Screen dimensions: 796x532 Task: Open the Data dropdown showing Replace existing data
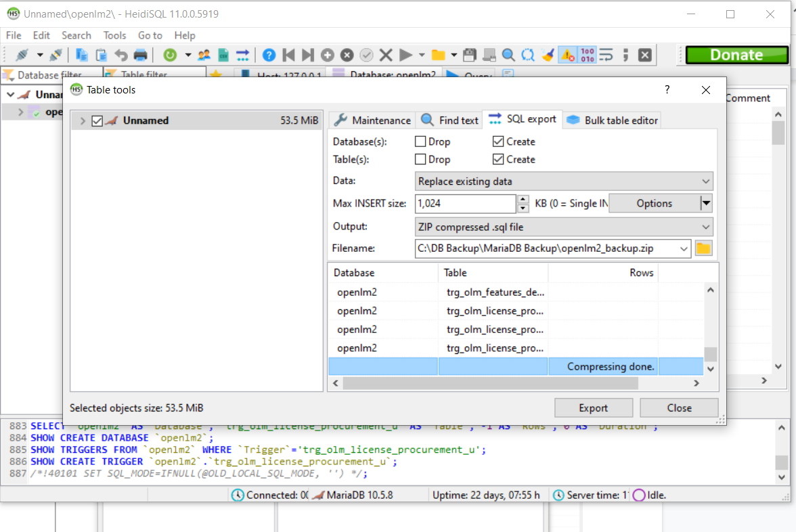click(563, 181)
